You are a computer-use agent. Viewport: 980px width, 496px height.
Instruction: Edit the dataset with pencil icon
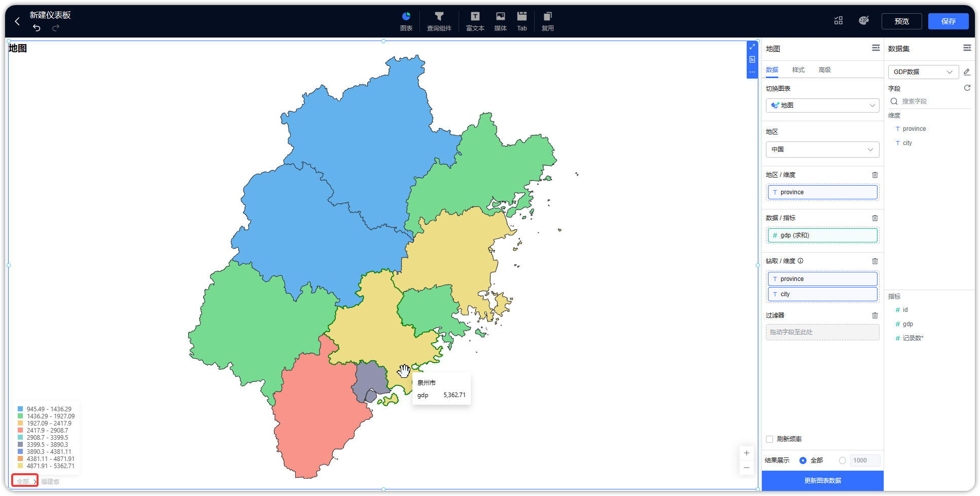tap(967, 72)
